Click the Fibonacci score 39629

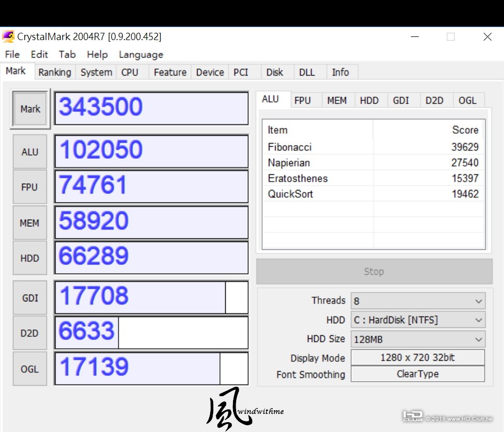click(465, 147)
